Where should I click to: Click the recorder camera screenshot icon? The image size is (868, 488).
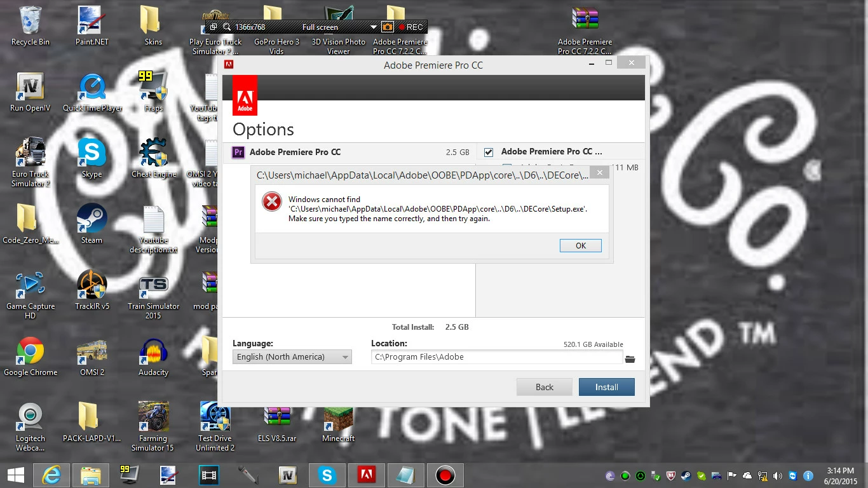click(x=387, y=27)
